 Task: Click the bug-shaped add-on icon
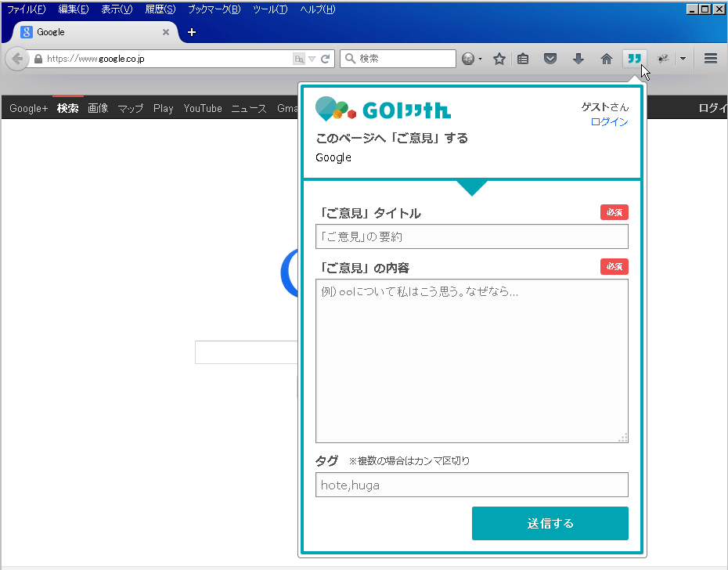pyautogui.click(x=663, y=59)
